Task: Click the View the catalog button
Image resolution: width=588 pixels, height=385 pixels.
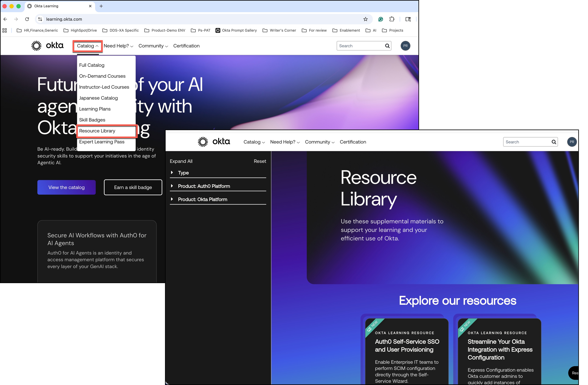Action: pos(66,187)
